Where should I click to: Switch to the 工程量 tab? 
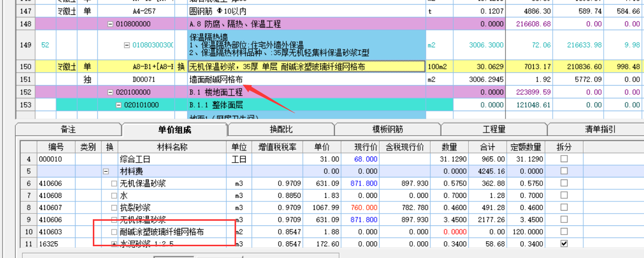(494, 130)
